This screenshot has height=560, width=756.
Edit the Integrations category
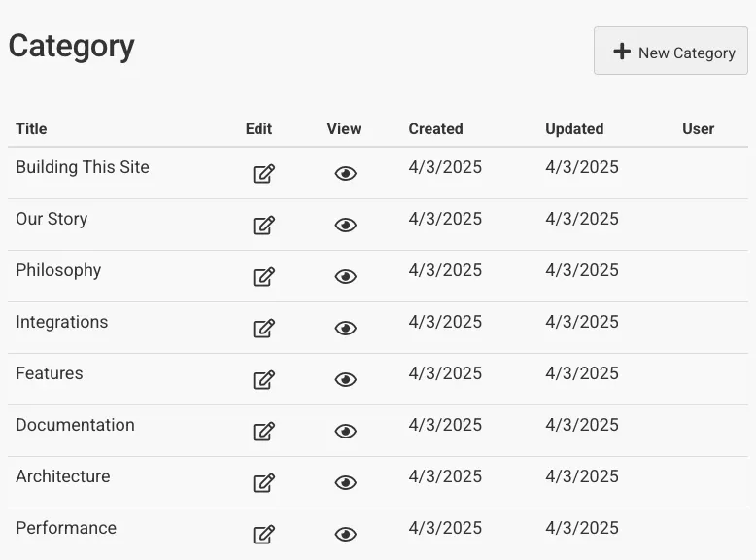(263, 329)
